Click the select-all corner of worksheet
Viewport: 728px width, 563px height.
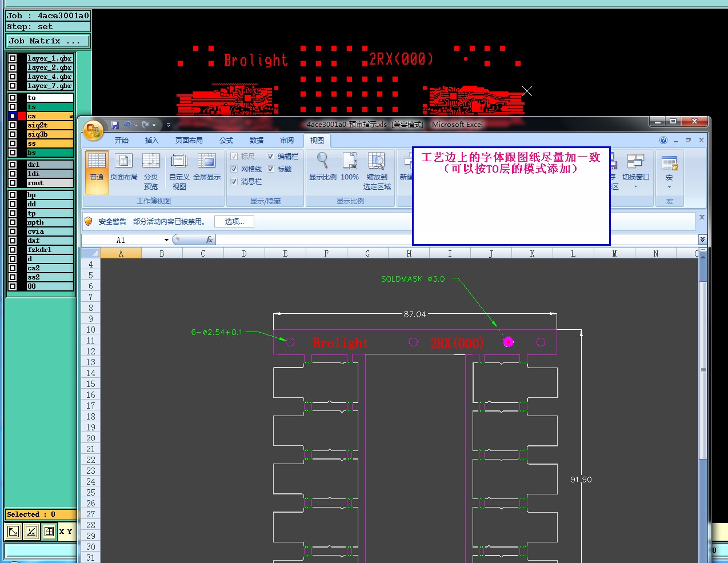(x=91, y=253)
